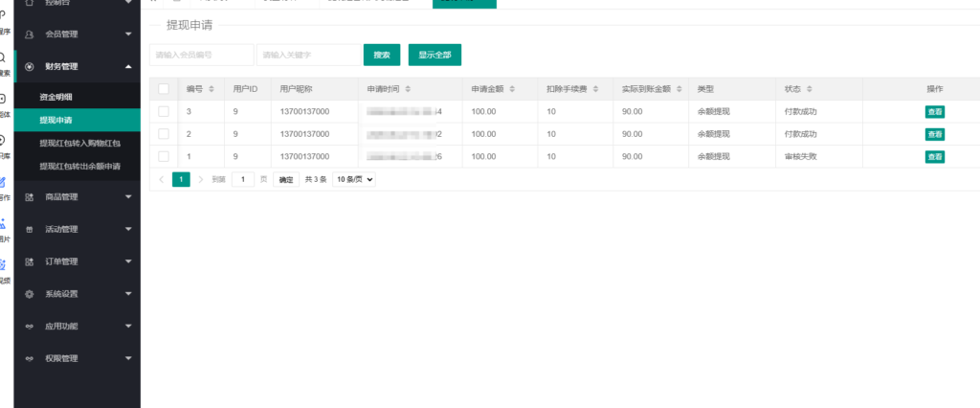The image size is (980, 408).
Task: Collapse 财务管理 menu via its up arrow
Action: 128,66
